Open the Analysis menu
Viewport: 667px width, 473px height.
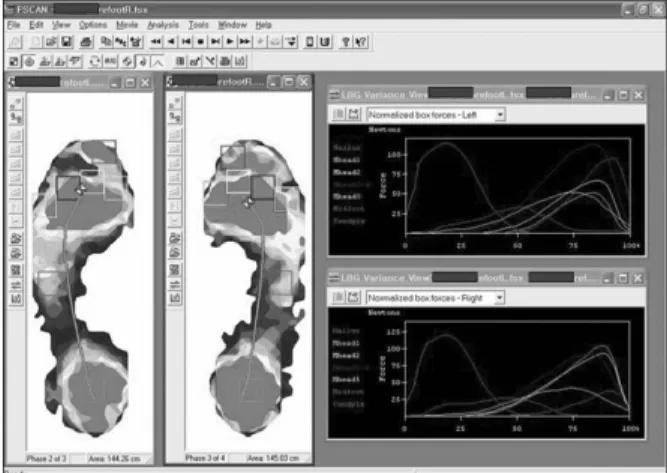163,25
